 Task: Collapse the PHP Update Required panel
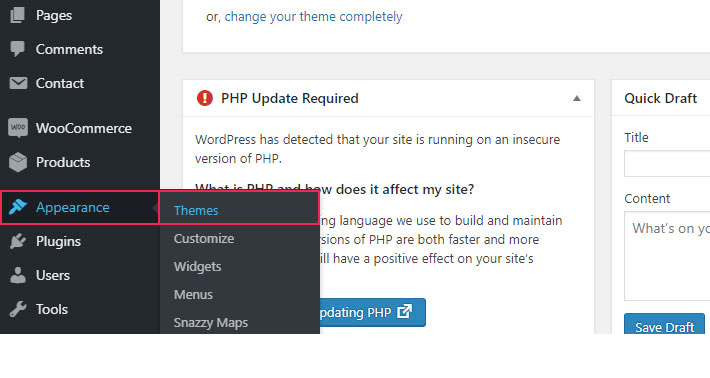point(576,98)
